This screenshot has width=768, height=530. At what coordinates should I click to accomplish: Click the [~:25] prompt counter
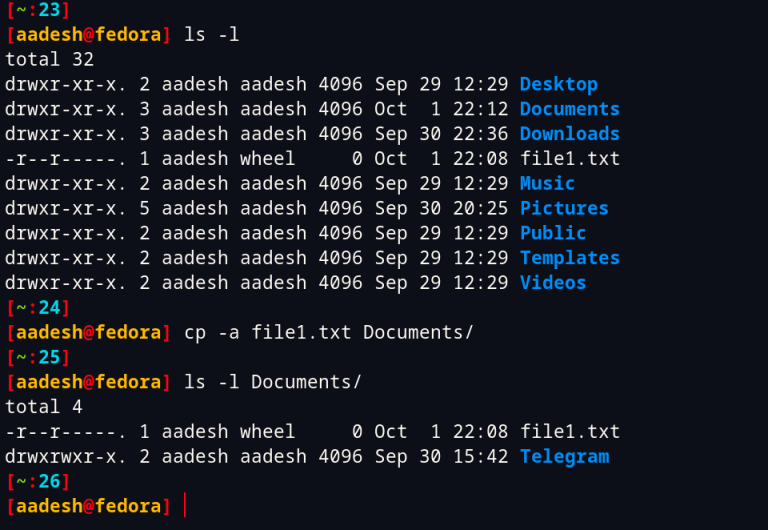pyautogui.click(x=32, y=357)
